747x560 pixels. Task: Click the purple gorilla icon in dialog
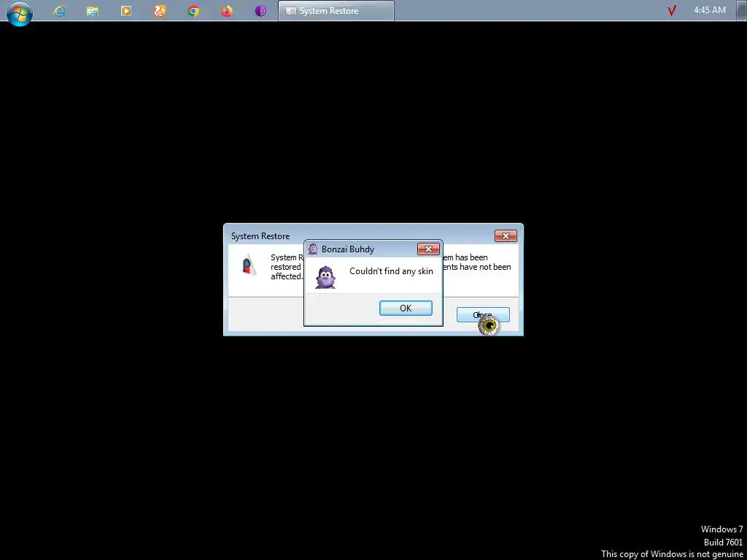point(325,277)
